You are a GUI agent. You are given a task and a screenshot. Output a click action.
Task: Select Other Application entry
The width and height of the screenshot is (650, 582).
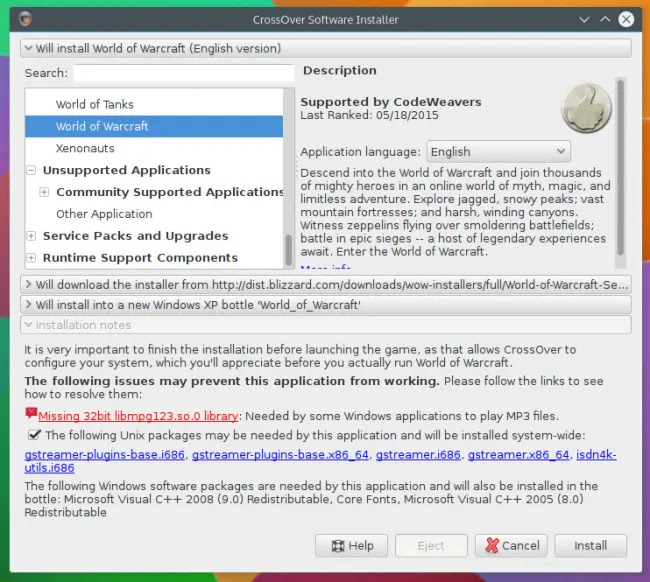pyautogui.click(x=154, y=214)
